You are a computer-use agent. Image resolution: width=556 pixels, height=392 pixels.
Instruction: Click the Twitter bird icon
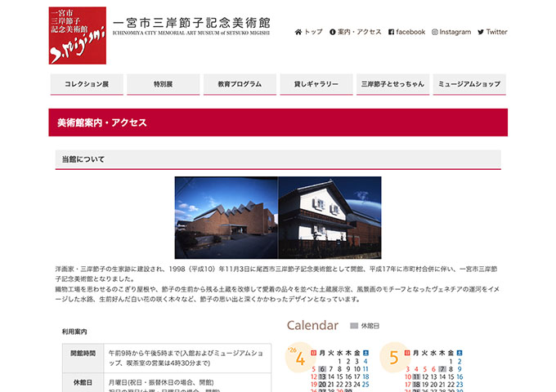[x=481, y=32]
